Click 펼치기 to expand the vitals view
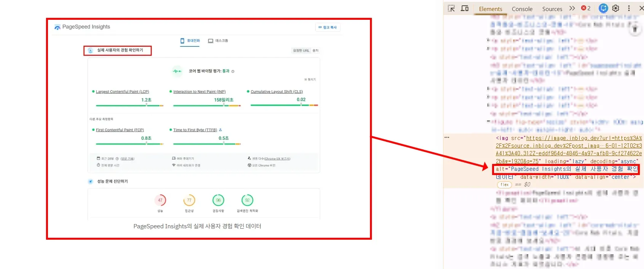 [x=310, y=80]
